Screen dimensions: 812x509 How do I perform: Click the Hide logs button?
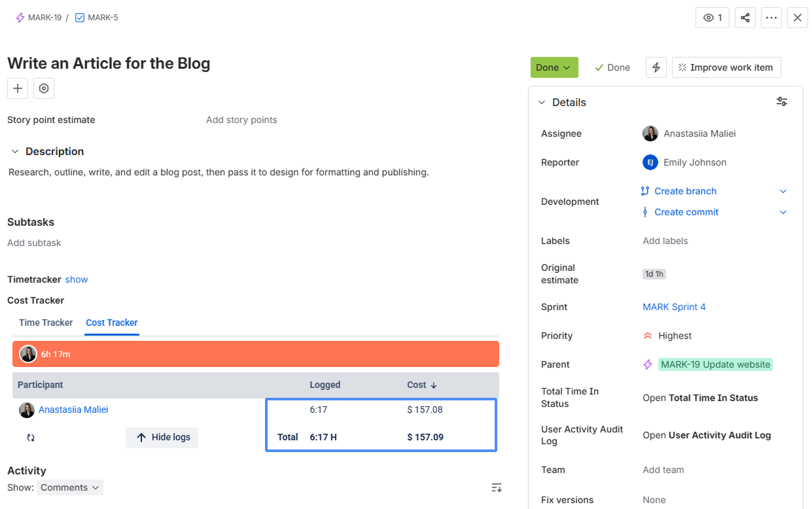point(162,437)
